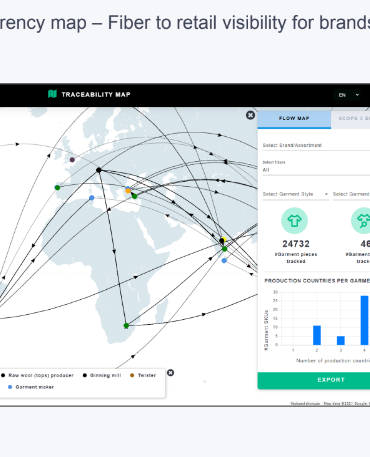Select the orange Twister node on map
The height and width of the screenshot is (457, 370).
(x=128, y=191)
